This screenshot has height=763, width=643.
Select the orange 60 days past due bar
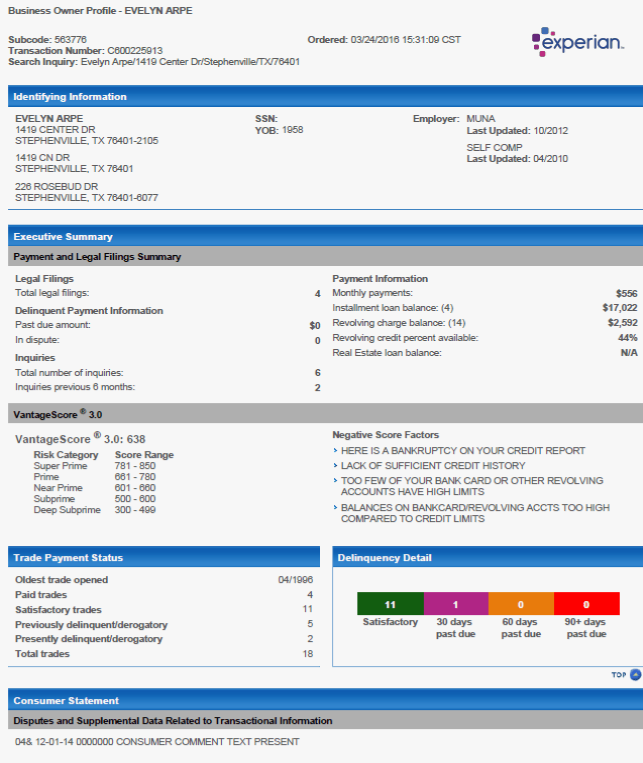tap(521, 604)
